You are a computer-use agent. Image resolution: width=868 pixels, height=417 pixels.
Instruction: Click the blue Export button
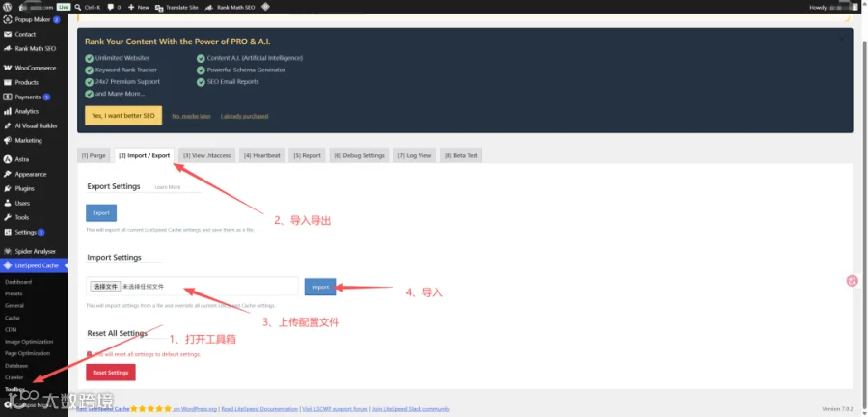101,212
